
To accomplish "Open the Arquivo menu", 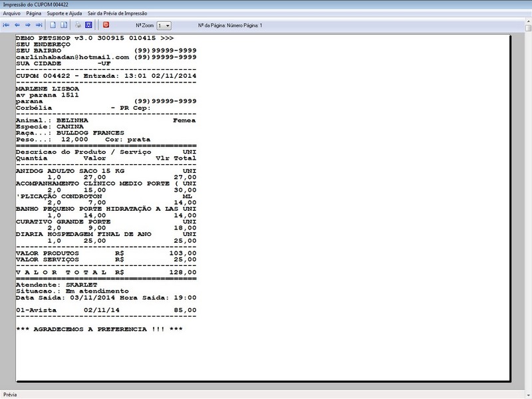I will point(11,13).
